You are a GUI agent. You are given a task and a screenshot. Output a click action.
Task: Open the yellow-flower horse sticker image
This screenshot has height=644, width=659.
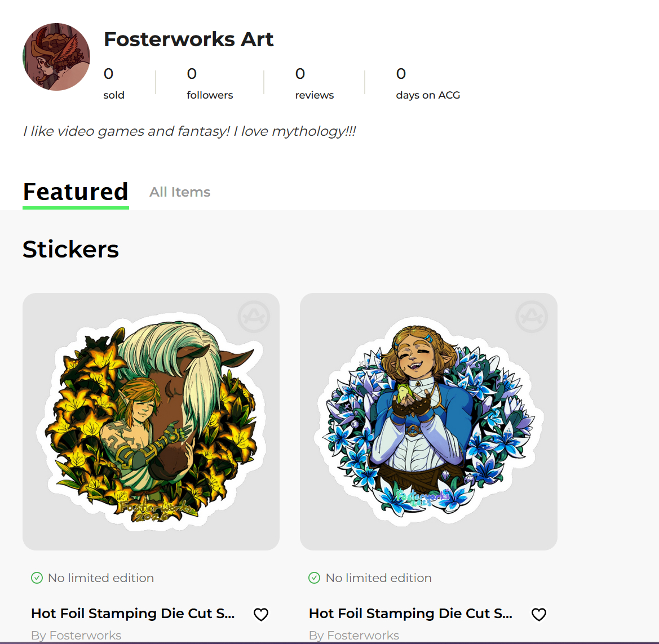tap(151, 421)
